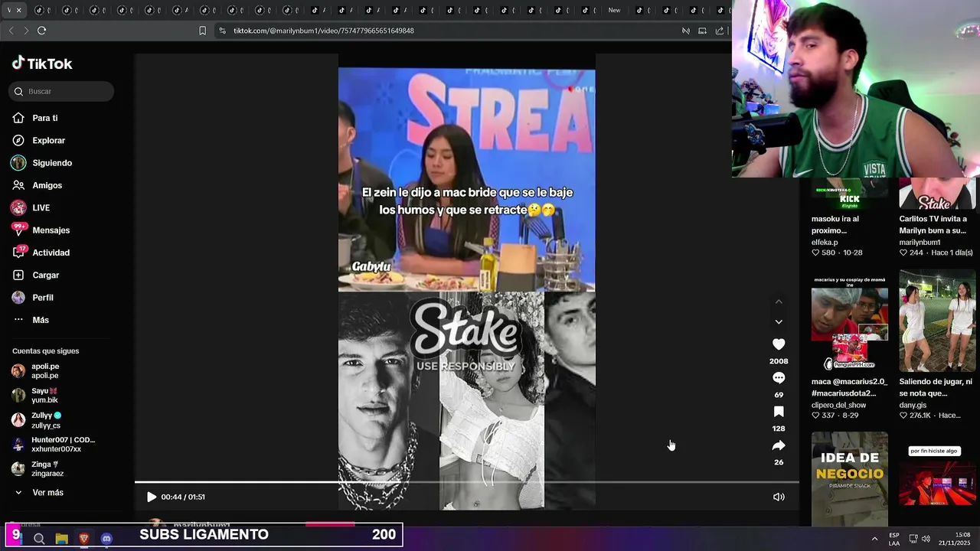Click marilynbum1 author name under thumbnail
The image size is (980, 551).
tap(920, 242)
